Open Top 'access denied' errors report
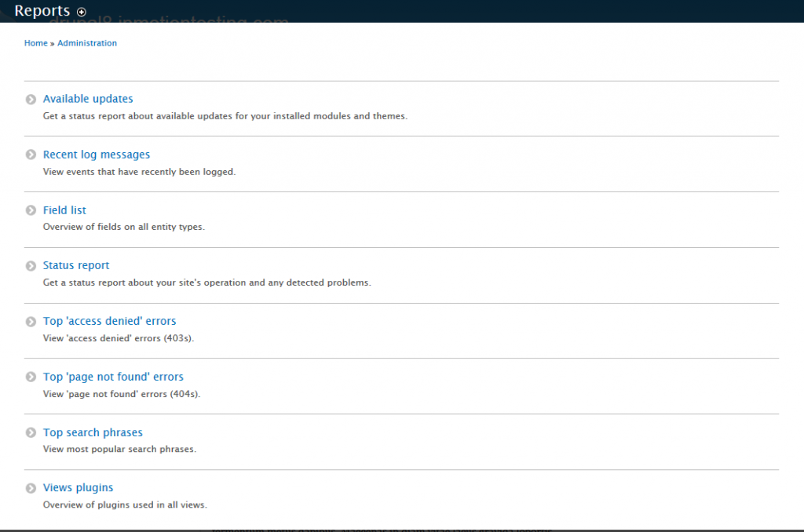The height and width of the screenshot is (532, 804). point(109,321)
